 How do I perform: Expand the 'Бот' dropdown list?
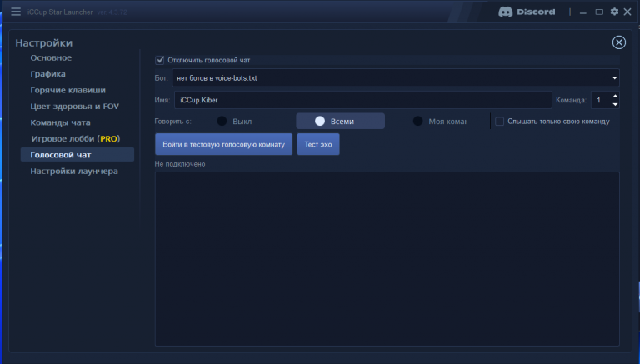(615, 78)
